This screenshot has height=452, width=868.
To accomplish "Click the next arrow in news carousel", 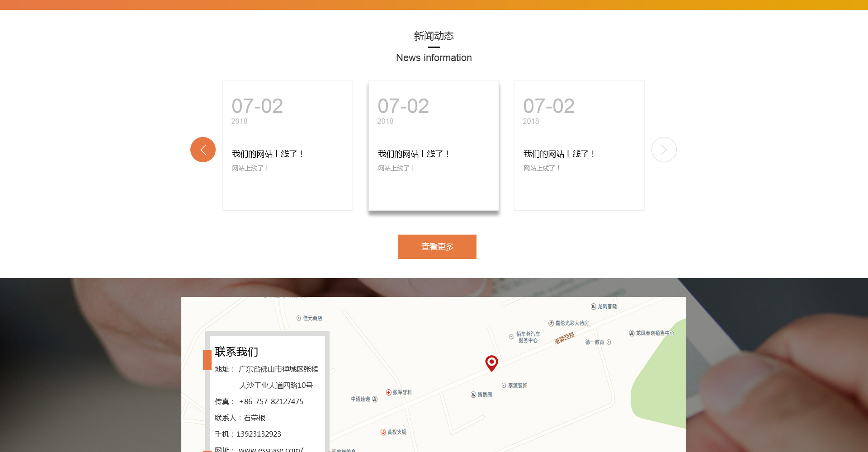I will tap(664, 150).
